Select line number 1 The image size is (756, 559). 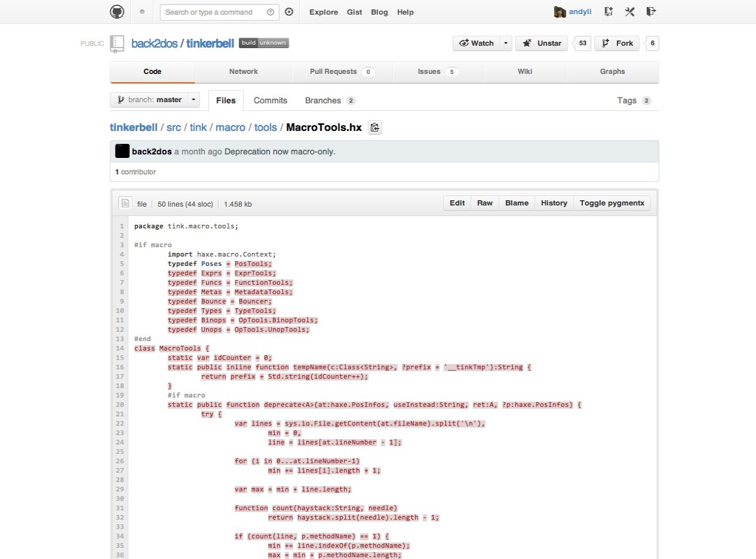point(122,226)
